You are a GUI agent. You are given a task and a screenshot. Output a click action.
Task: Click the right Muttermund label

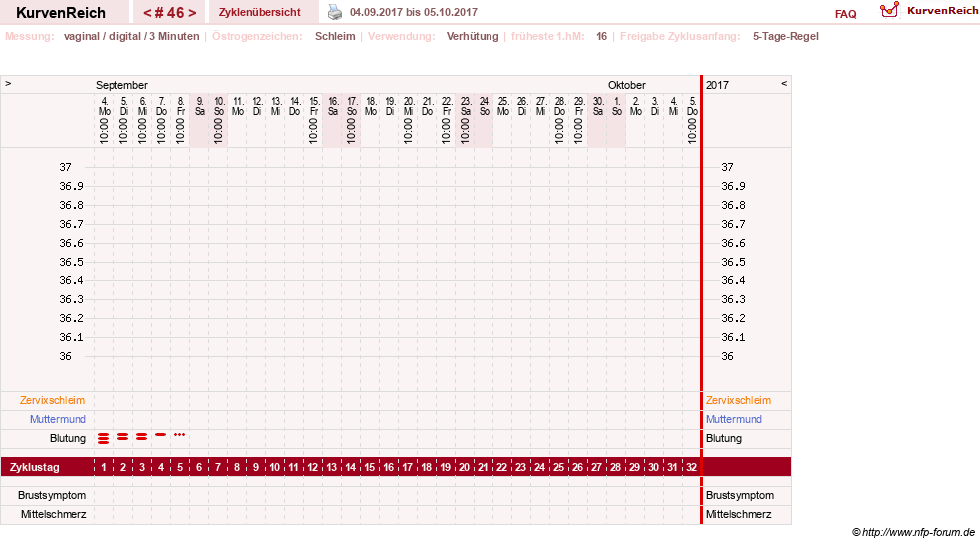click(x=733, y=419)
